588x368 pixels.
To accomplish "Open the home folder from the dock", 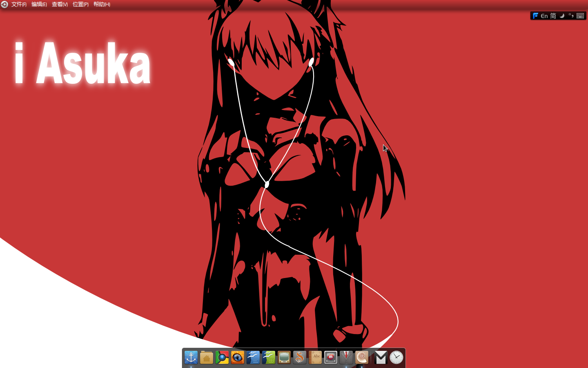I will (207, 358).
